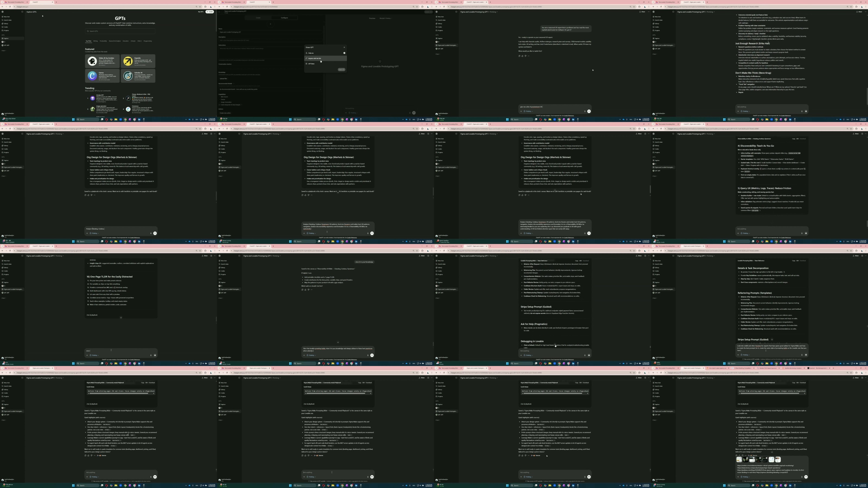Open LinkedIn from the taskbar under the Explore GPTs window
Screen dimensions: 868x488
[x=139, y=119]
